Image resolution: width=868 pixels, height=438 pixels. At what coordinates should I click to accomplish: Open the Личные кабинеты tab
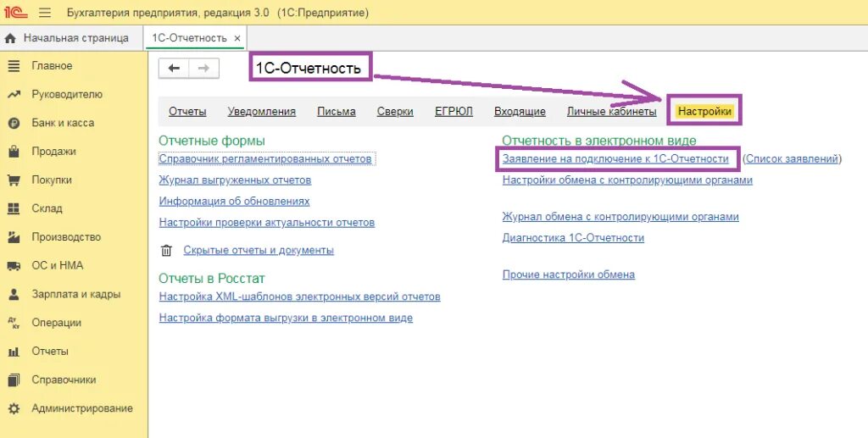pyautogui.click(x=612, y=112)
